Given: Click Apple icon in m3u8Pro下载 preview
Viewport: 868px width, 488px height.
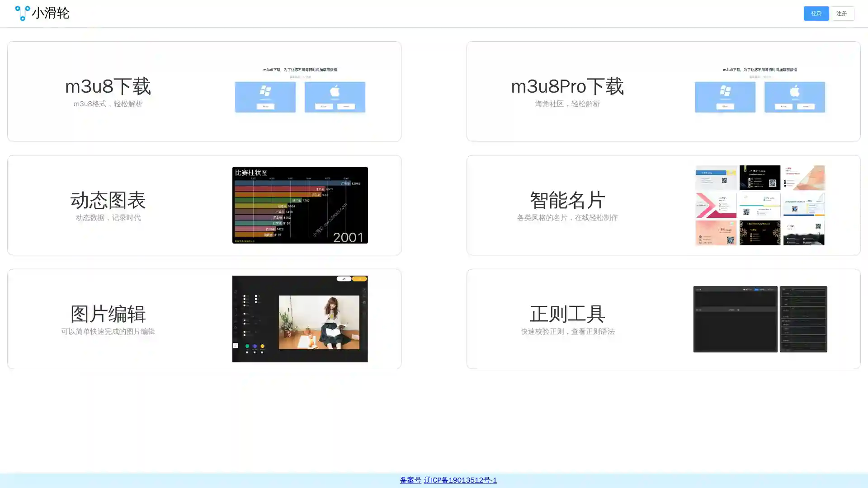Looking at the screenshot, I should click(794, 91).
